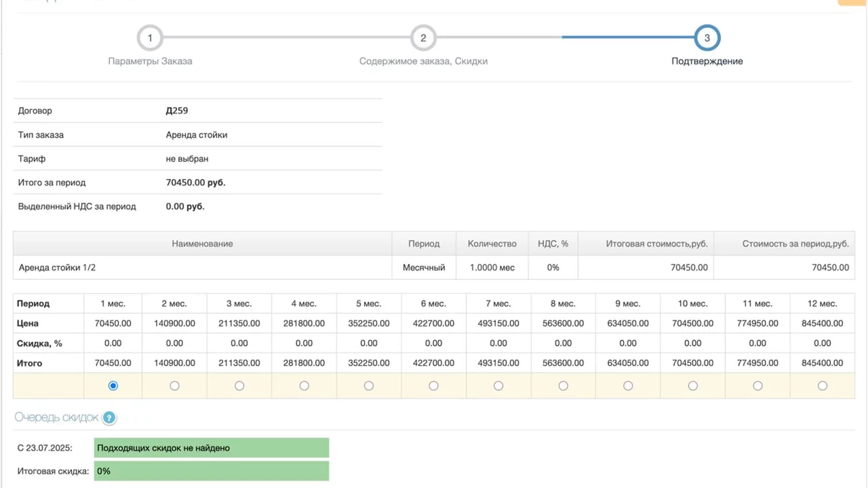Screen dimensions: 868x488
Task: Pick the 4 мес. period option
Action: point(304,386)
